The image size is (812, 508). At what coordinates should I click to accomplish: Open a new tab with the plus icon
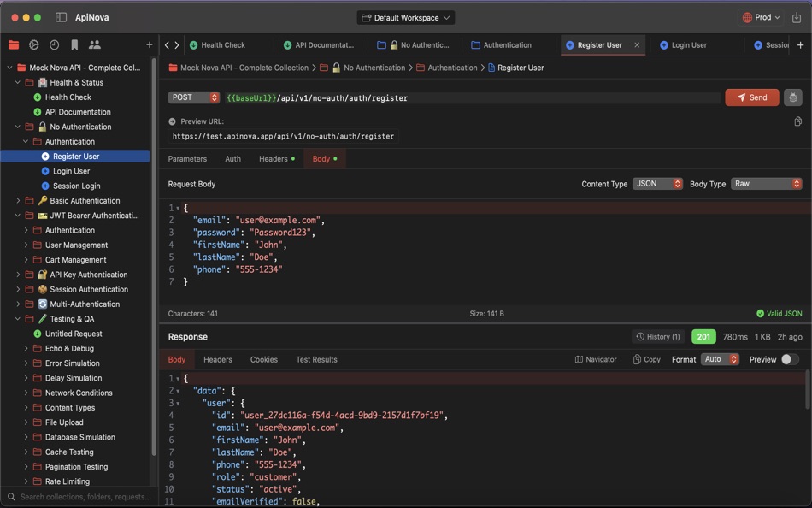pyautogui.click(x=801, y=45)
